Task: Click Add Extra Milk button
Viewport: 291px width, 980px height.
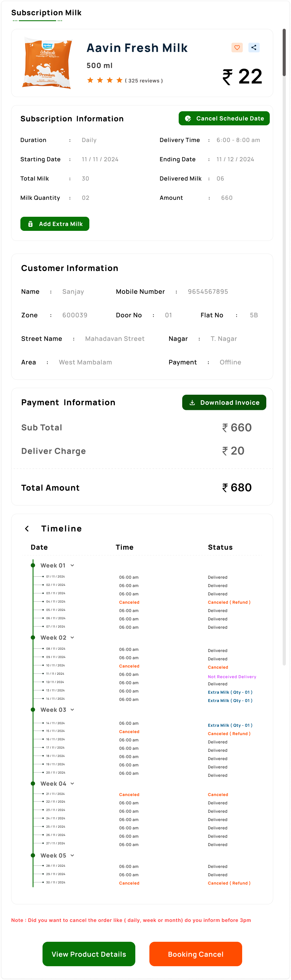Action: 55,224
